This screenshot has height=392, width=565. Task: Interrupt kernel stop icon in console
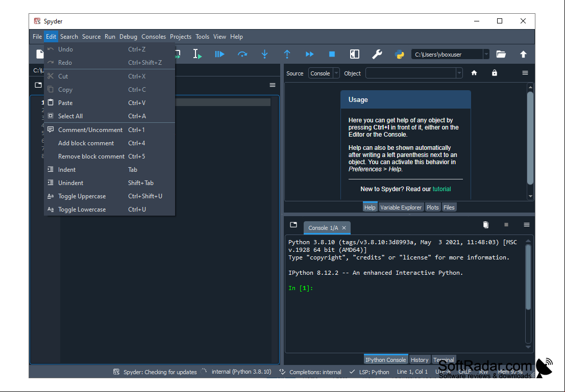[506, 225]
